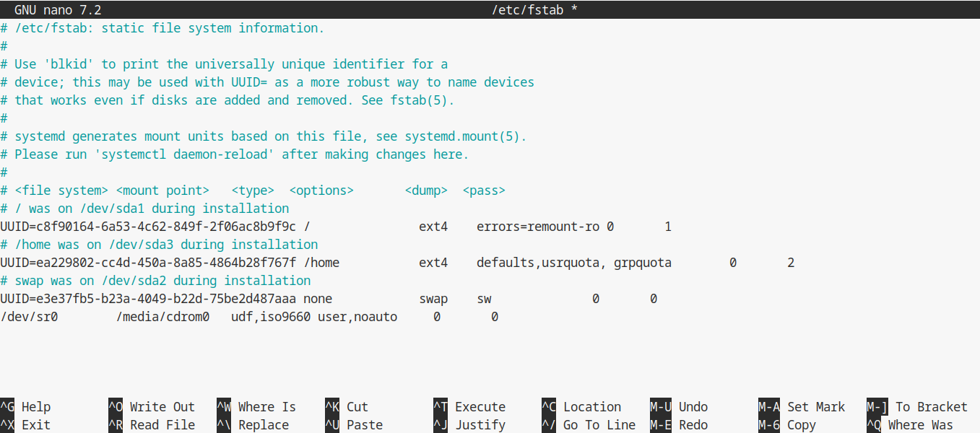The image size is (980, 433).
Task: Click the ^G Help shortcut
Action: click(26, 407)
